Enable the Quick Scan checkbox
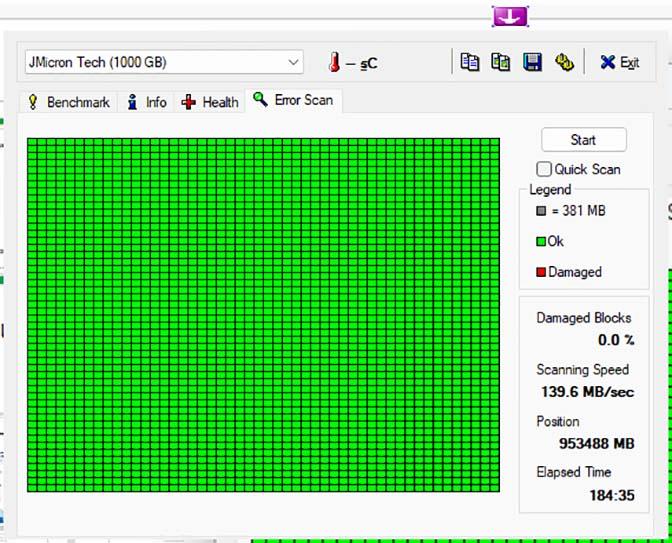This screenshot has width=672, height=543. click(x=544, y=169)
